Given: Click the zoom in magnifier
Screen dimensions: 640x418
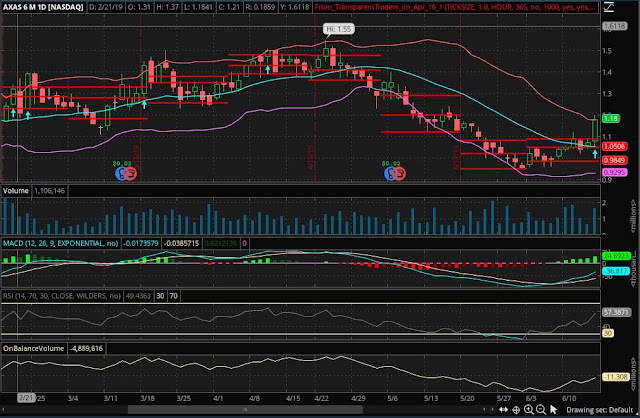Looking at the screenshot, I should click(x=529, y=409).
